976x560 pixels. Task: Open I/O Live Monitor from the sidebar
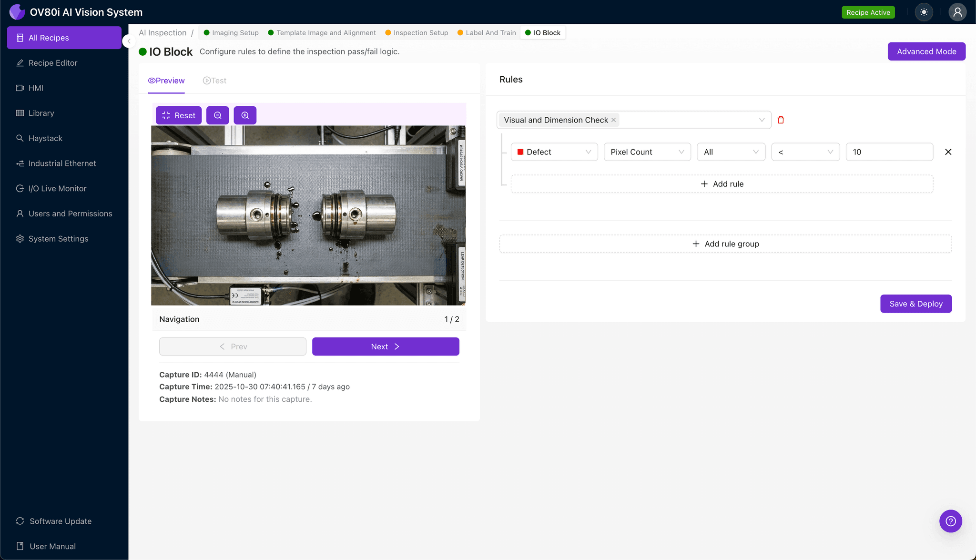point(57,188)
